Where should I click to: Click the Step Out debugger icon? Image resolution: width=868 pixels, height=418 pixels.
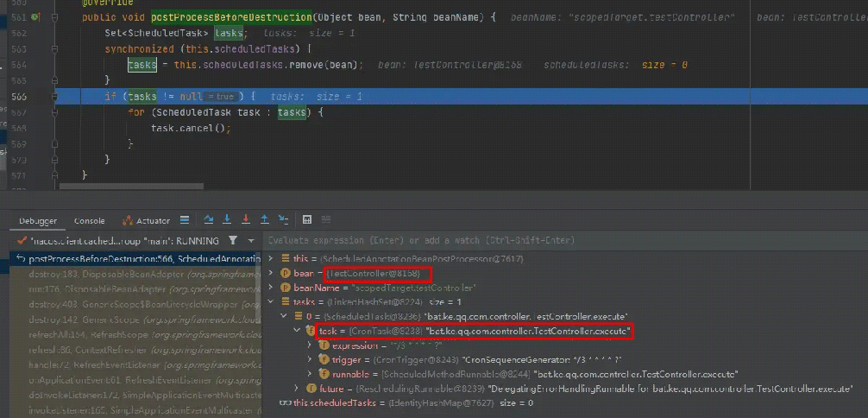tap(265, 220)
